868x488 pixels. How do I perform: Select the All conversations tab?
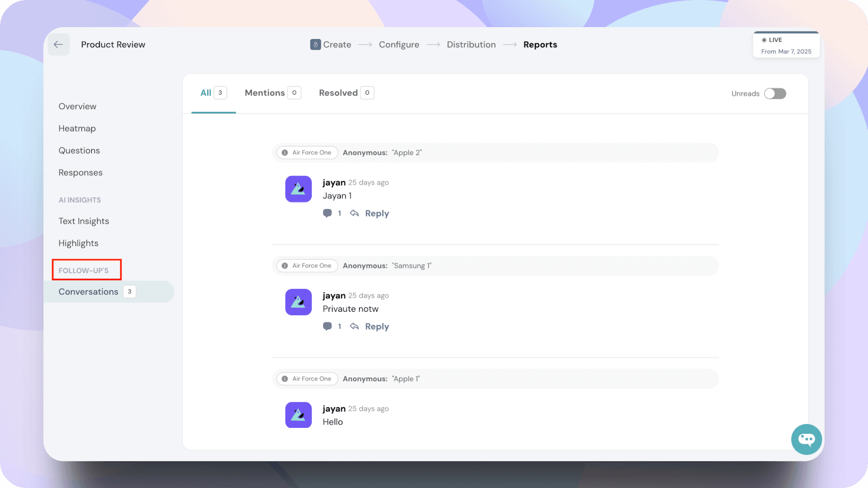[x=206, y=93]
